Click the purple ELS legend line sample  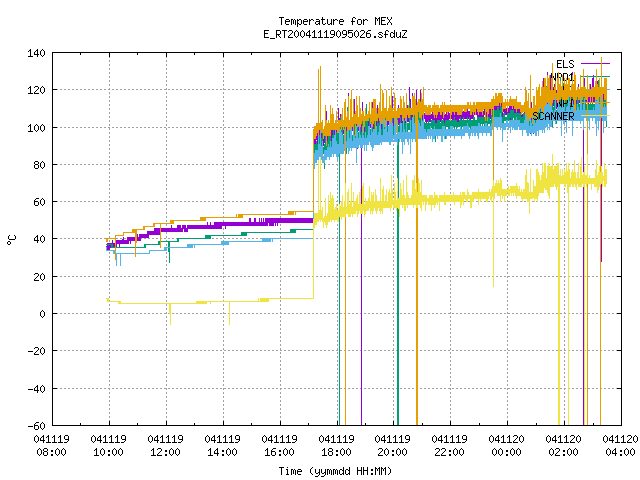595,64
